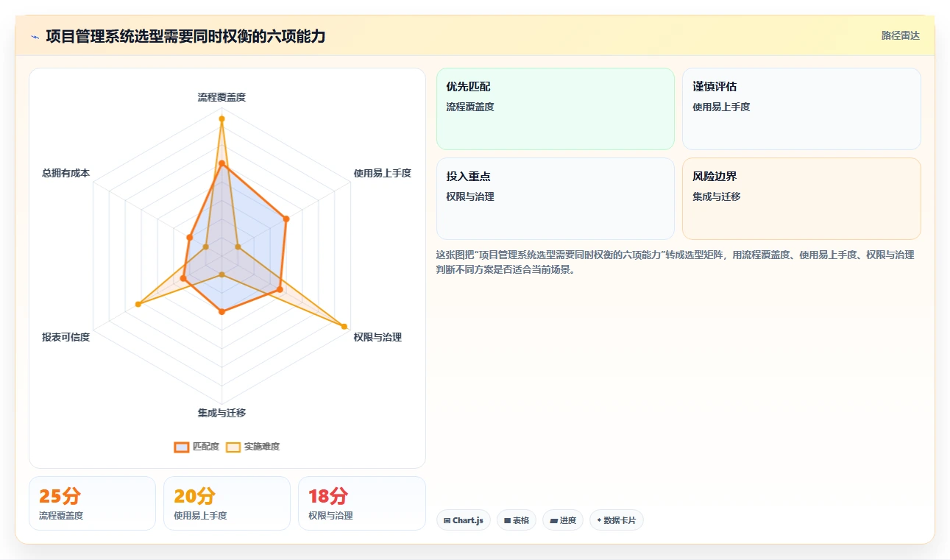This screenshot has width=950, height=560.
Task: Click the Chart.js tag icon
Action: [447, 520]
